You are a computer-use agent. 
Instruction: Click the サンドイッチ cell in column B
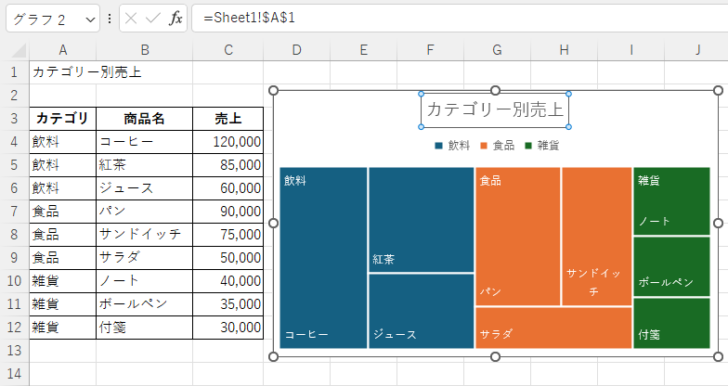[144, 235]
